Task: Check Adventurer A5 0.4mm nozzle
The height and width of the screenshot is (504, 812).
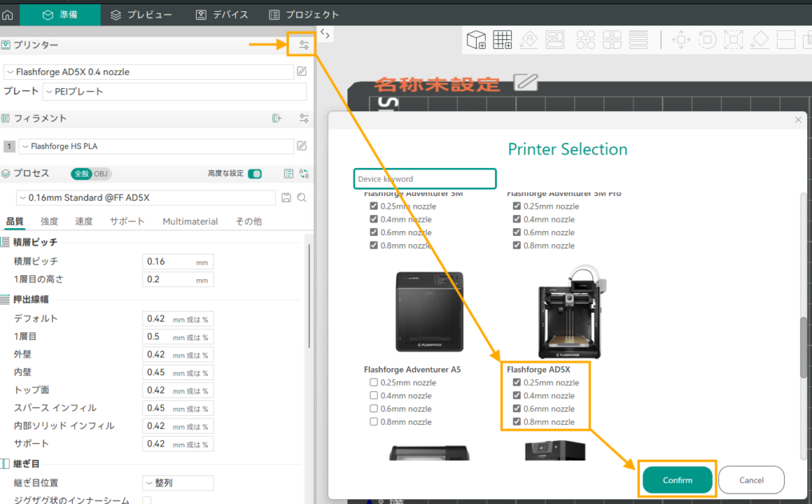Action: click(374, 395)
